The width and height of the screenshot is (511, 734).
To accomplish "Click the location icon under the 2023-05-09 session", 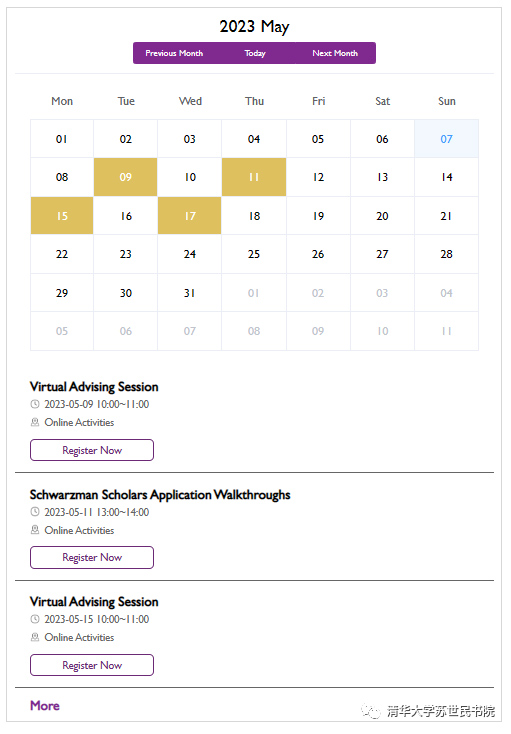I will pos(35,422).
